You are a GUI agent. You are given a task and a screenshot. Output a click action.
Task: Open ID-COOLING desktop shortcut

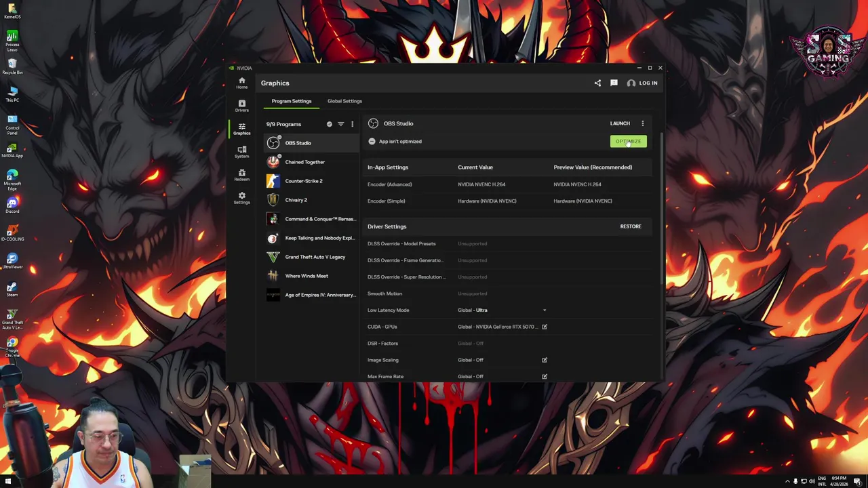pos(12,233)
